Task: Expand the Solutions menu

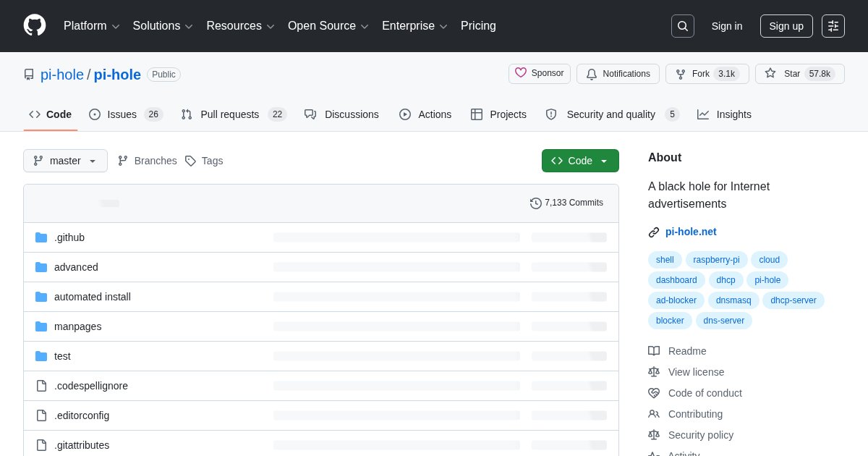Action: (163, 26)
